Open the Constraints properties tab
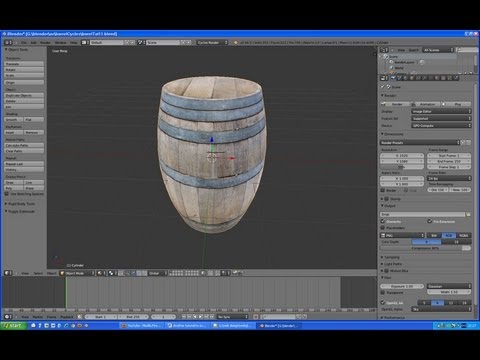Viewport: 480px width, 360px height. click(418, 78)
